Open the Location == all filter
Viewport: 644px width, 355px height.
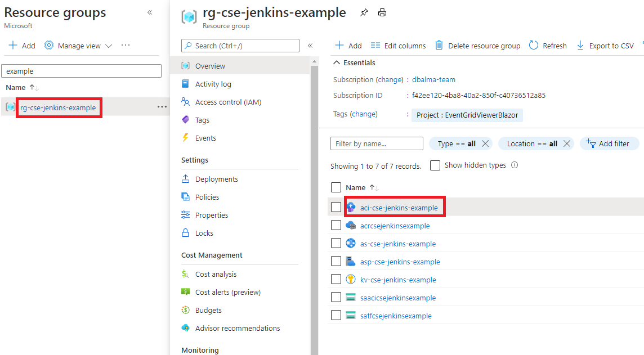tap(532, 143)
